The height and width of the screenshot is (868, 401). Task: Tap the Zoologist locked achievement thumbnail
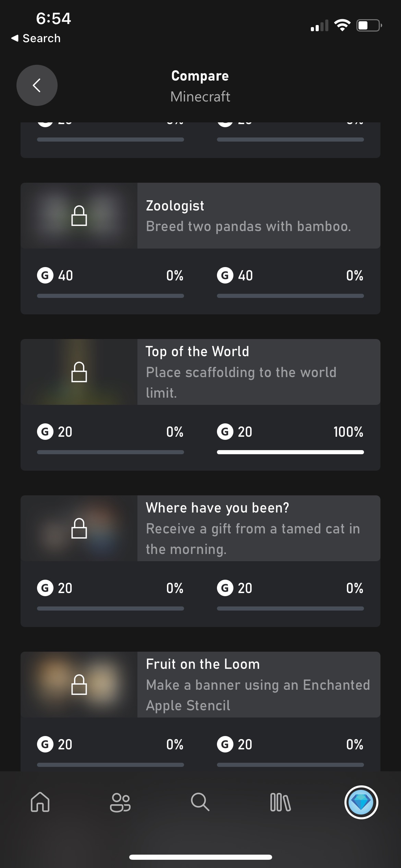click(79, 216)
